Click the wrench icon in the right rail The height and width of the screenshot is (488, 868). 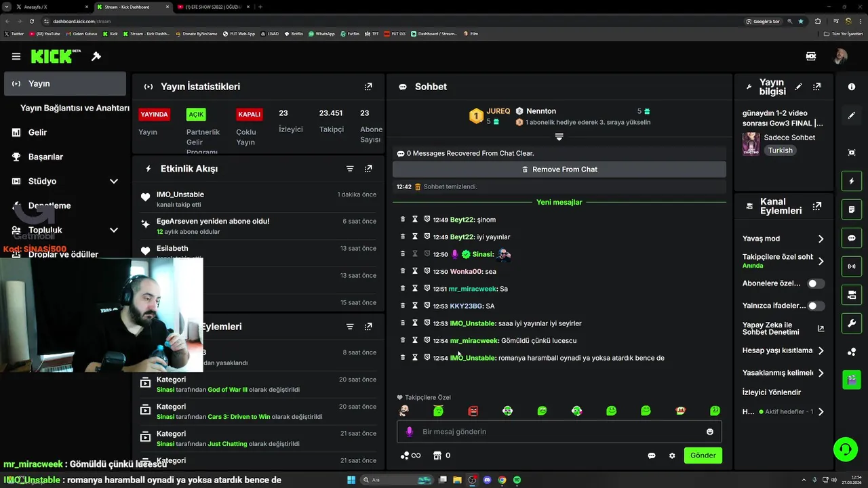[x=852, y=323]
